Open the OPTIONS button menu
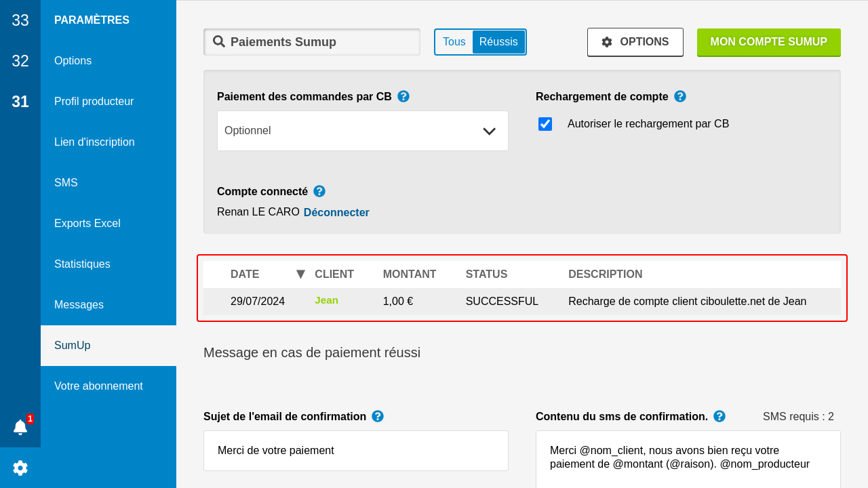This screenshot has height=488, width=868. [635, 42]
